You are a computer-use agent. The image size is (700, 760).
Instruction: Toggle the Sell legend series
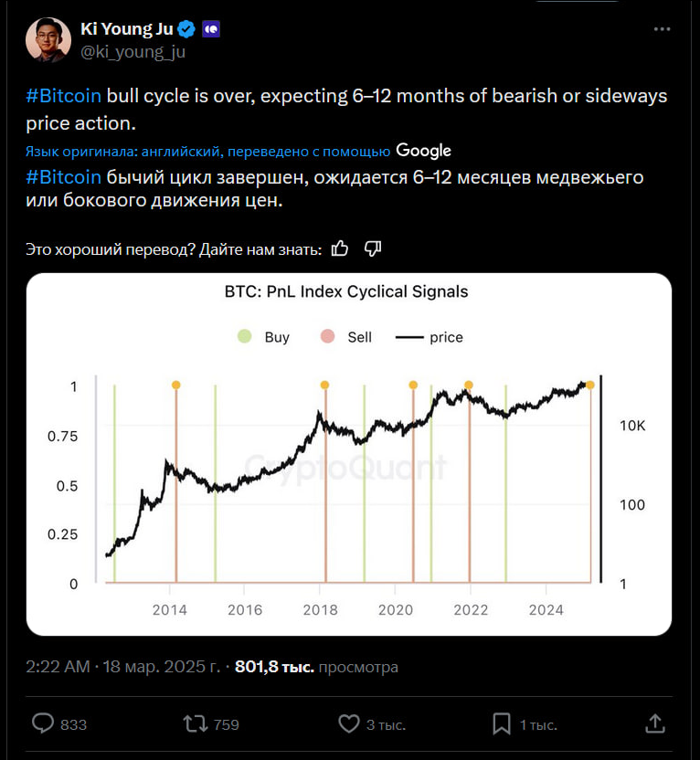347,337
